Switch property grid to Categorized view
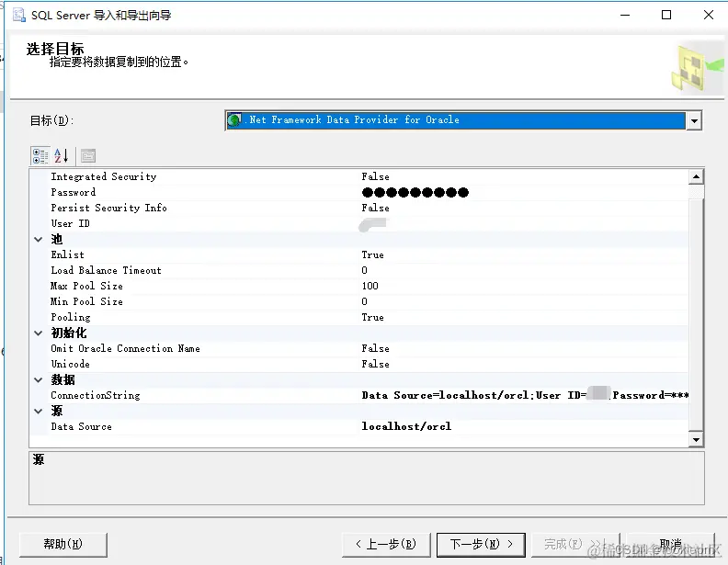Viewport: 728px width, 565px height. (40, 156)
